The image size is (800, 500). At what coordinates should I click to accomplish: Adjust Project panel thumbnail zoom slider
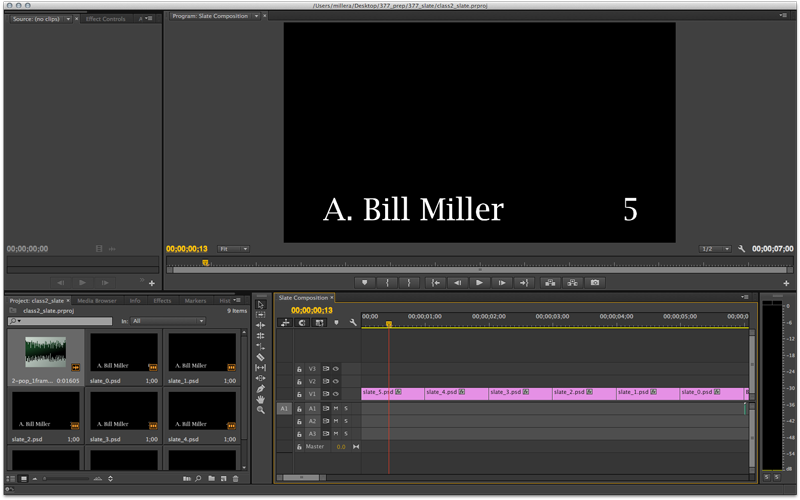point(66,479)
